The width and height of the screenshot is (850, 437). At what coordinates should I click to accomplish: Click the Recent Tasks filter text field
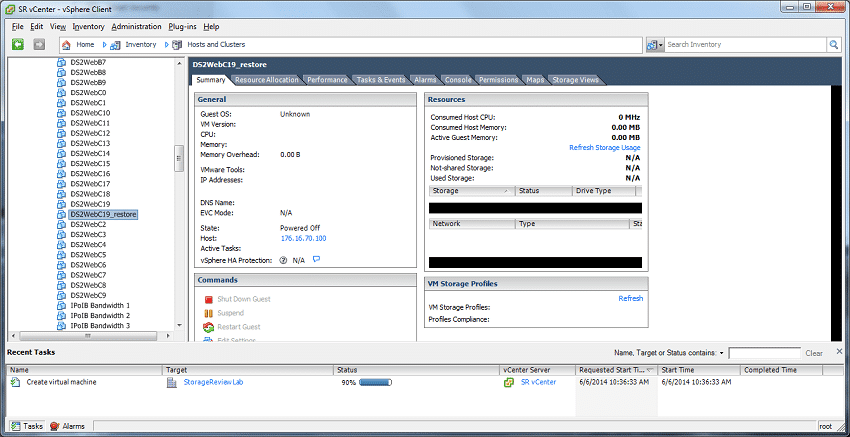coord(764,353)
